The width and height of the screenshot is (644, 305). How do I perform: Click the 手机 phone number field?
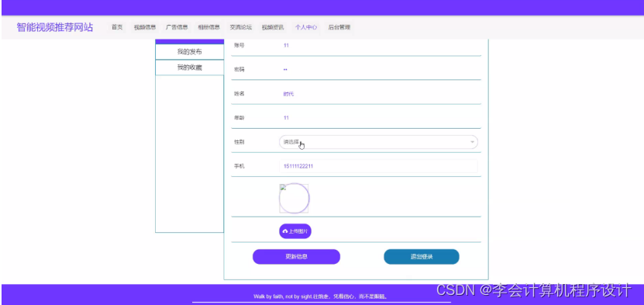pos(378,166)
